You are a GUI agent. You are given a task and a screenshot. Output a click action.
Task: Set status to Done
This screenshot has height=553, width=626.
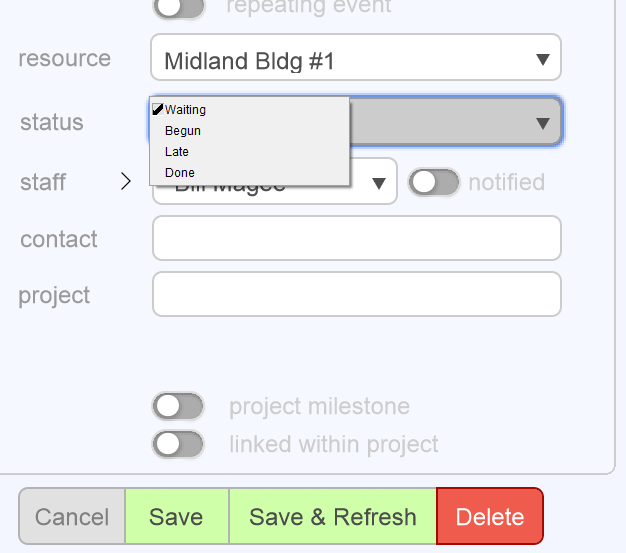tap(180, 173)
